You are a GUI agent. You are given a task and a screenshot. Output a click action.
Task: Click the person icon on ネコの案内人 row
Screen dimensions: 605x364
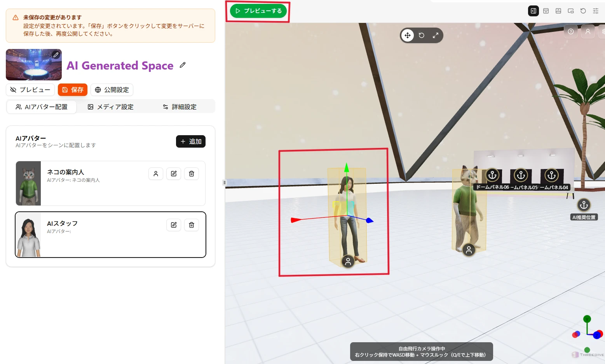pyautogui.click(x=156, y=174)
